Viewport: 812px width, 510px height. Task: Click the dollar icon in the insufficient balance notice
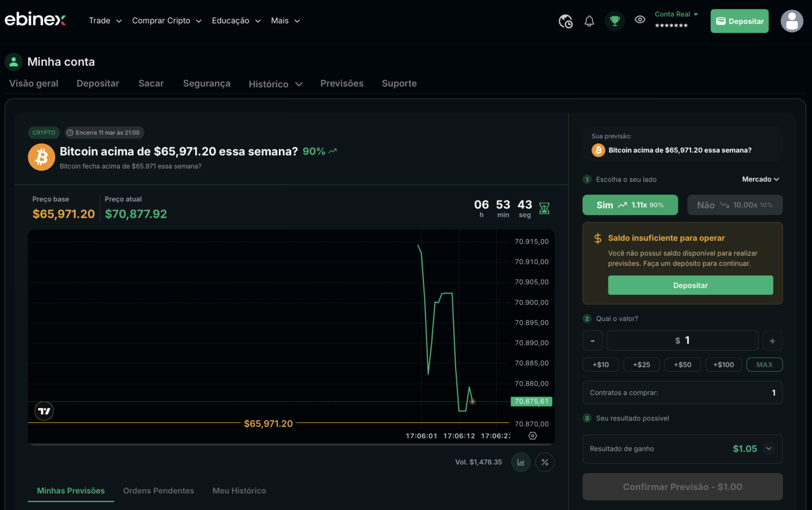(598, 238)
